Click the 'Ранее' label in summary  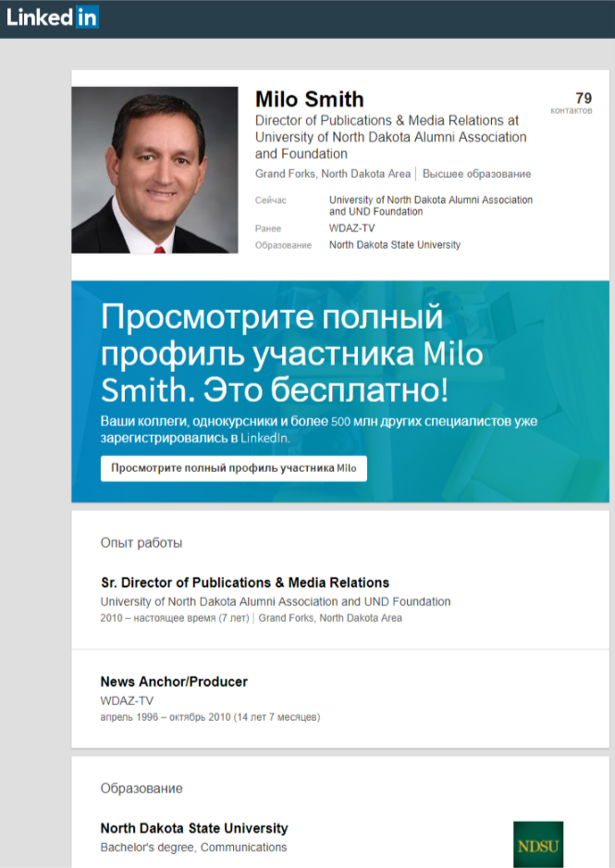[x=267, y=229]
